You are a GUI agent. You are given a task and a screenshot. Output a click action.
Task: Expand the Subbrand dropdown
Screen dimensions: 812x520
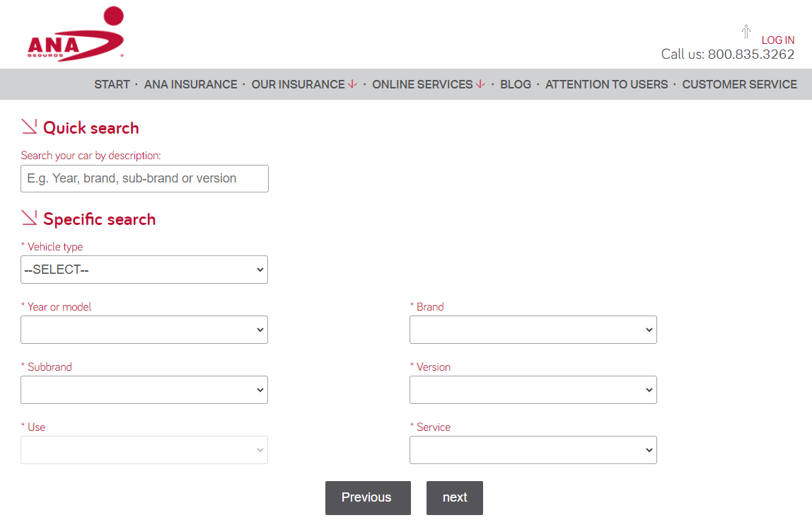coord(144,390)
